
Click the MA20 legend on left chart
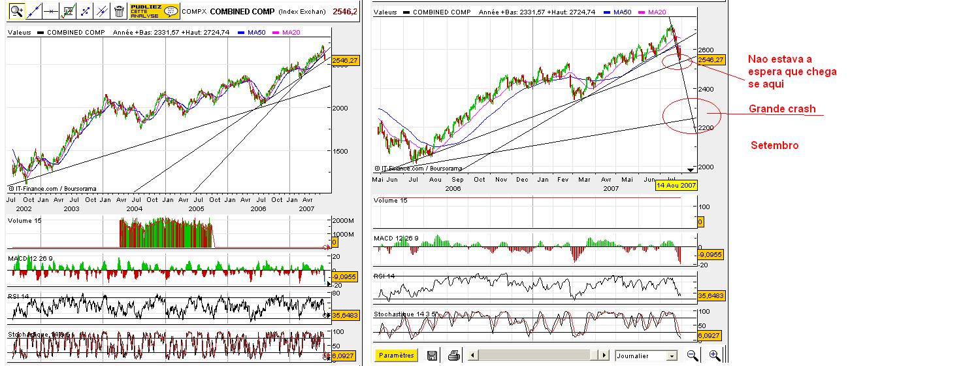[286, 32]
